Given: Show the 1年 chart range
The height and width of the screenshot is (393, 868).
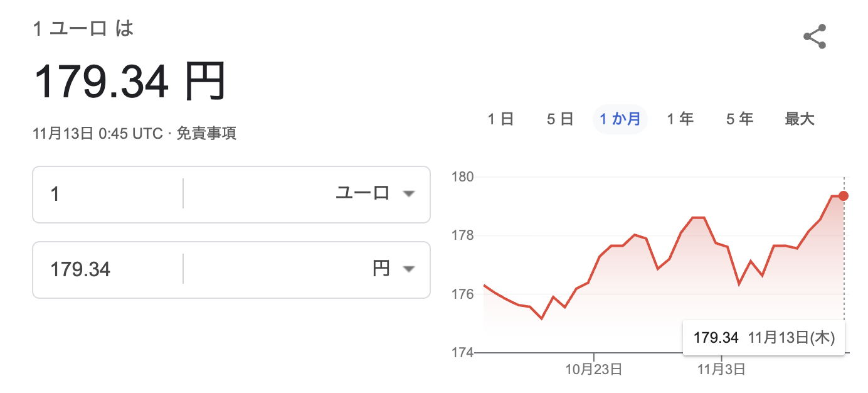Looking at the screenshot, I should 680,119.
